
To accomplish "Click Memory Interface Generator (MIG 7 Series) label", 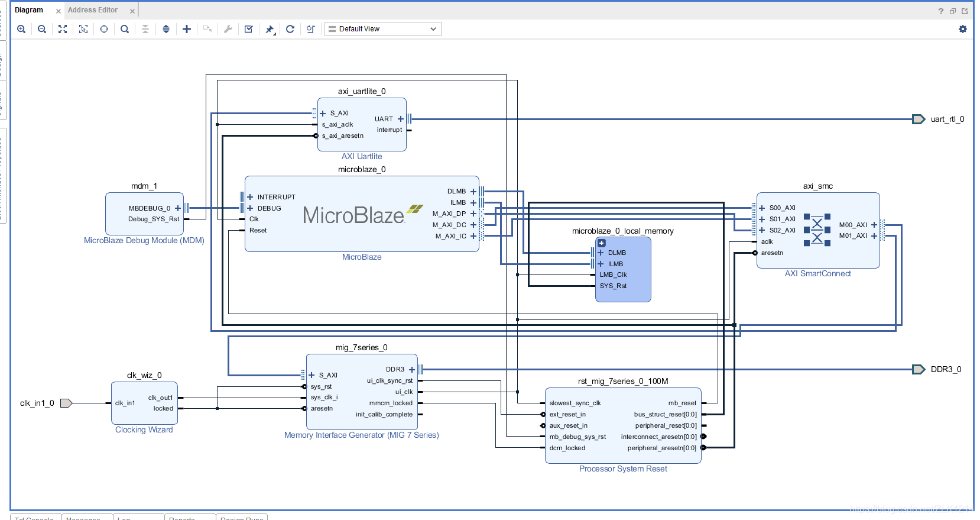I will [x=362, y=435].
